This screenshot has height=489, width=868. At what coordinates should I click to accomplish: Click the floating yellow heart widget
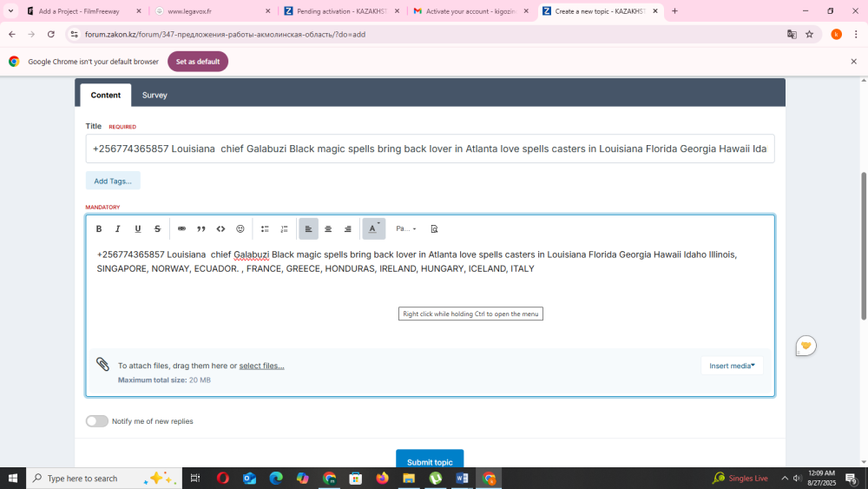(806, 346)
